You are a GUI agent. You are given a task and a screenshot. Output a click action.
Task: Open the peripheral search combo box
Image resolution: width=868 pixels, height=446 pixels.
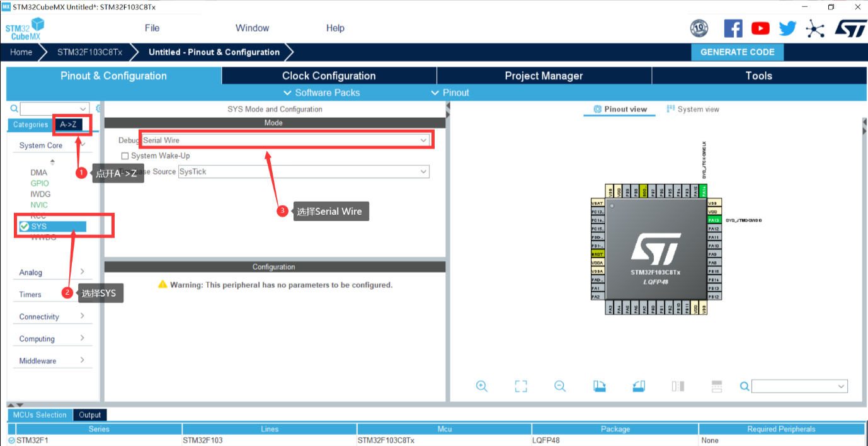tap(55, 108)
